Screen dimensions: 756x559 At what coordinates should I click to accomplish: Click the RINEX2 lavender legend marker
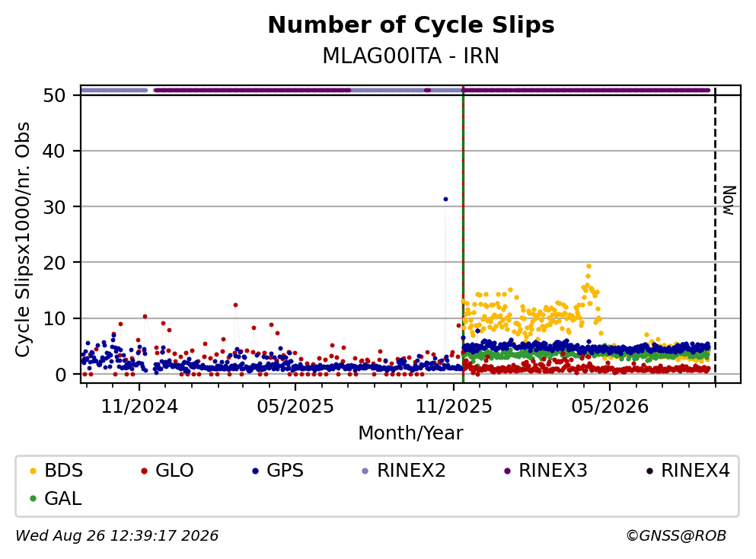(365, 471)
